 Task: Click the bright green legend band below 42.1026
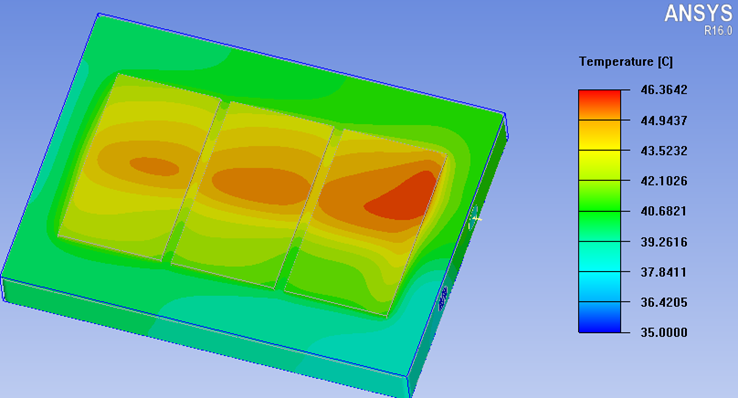[599, 196]
